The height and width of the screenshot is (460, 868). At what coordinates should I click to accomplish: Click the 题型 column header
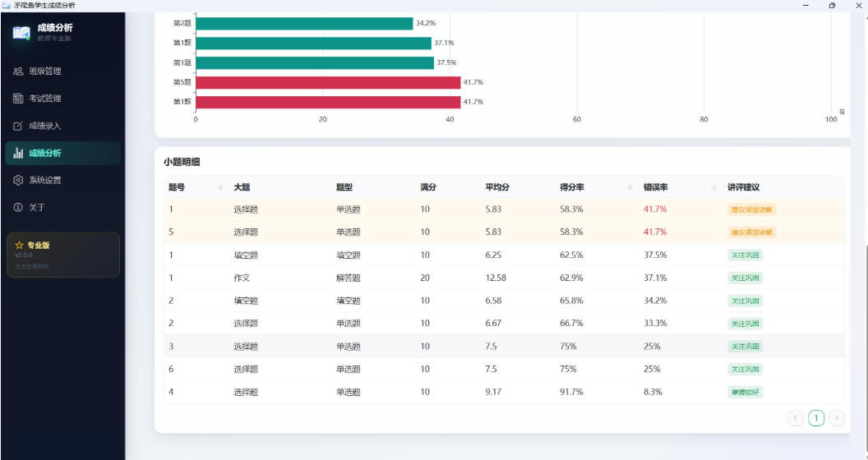coord(344,187)
